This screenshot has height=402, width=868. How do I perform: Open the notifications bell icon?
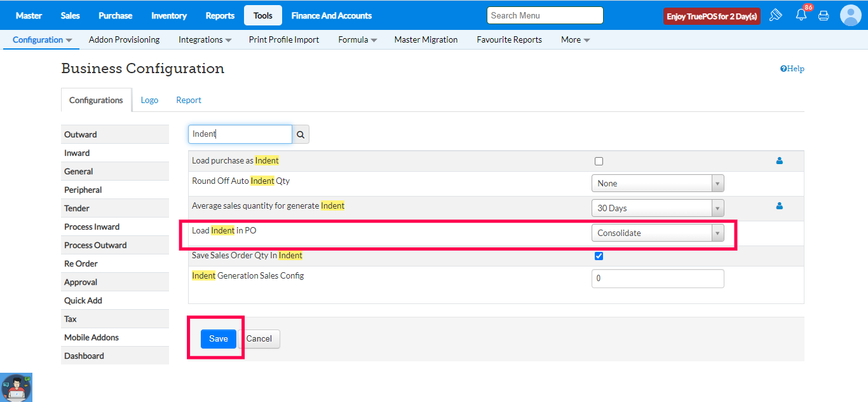(801, 15)
